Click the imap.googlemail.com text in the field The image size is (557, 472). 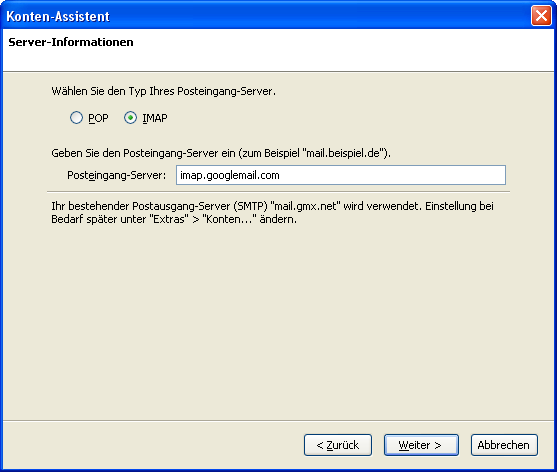point(230,175)
